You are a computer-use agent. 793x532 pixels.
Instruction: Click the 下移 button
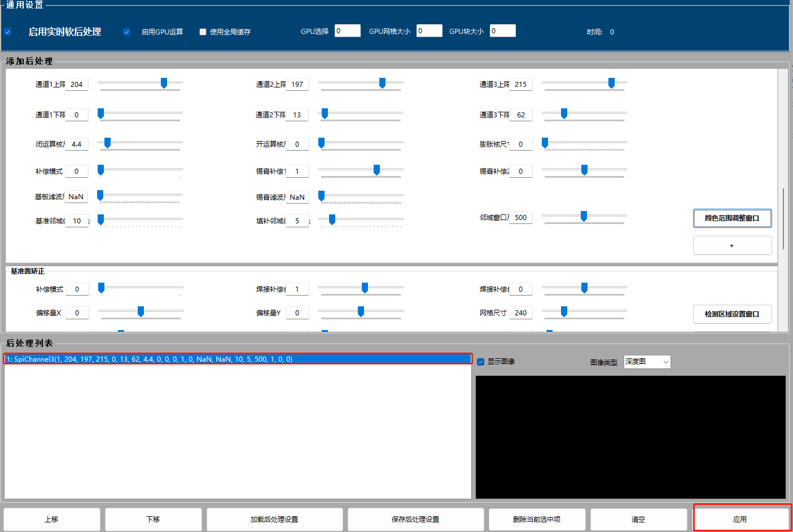click(x=154, y=520)
